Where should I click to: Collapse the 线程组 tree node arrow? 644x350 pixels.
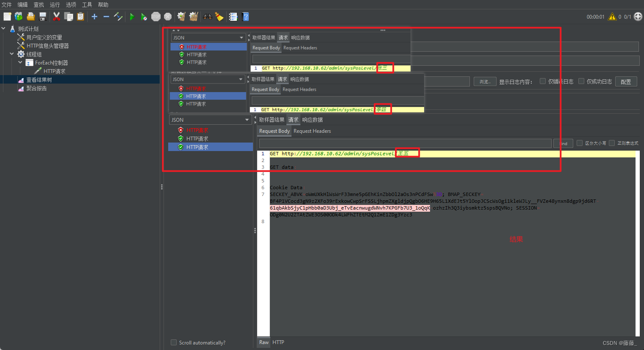tap(12, 54)
